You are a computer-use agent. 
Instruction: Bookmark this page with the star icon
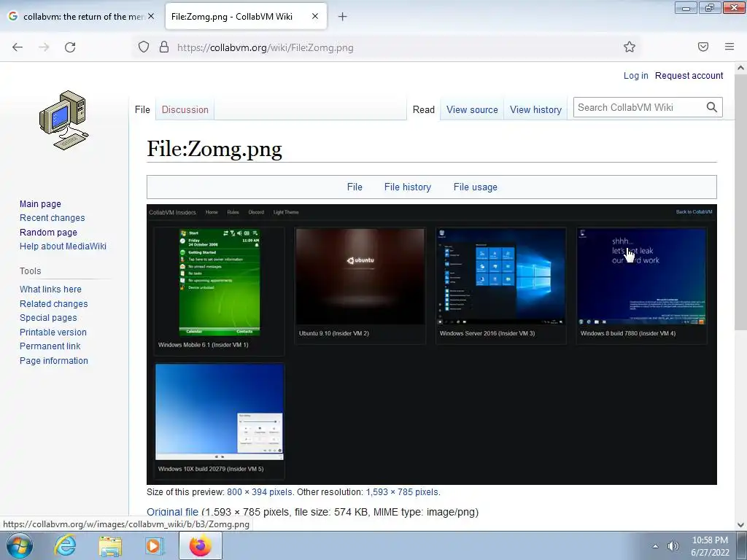click(x=630, y=47)
